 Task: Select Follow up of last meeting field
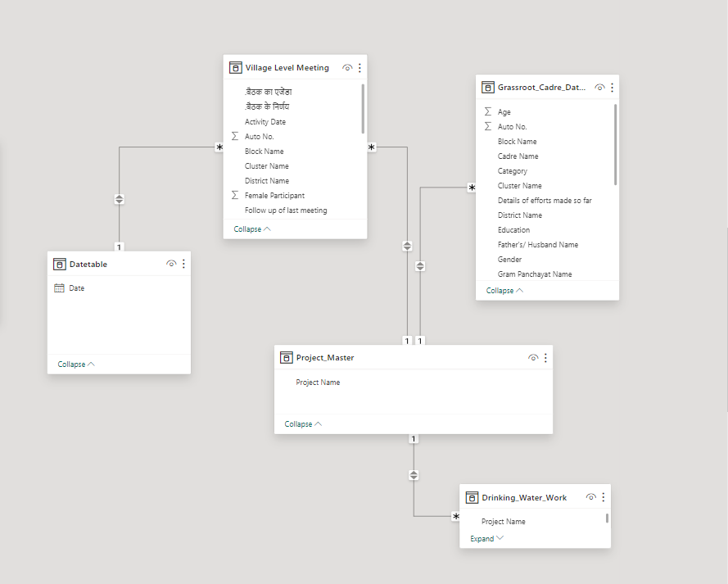(x=286, y=211)
